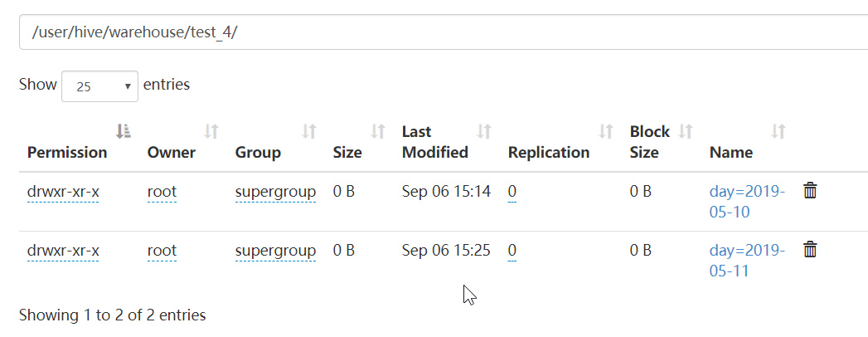
Task: Edit replication value 0 in first row
Action: 512,192
